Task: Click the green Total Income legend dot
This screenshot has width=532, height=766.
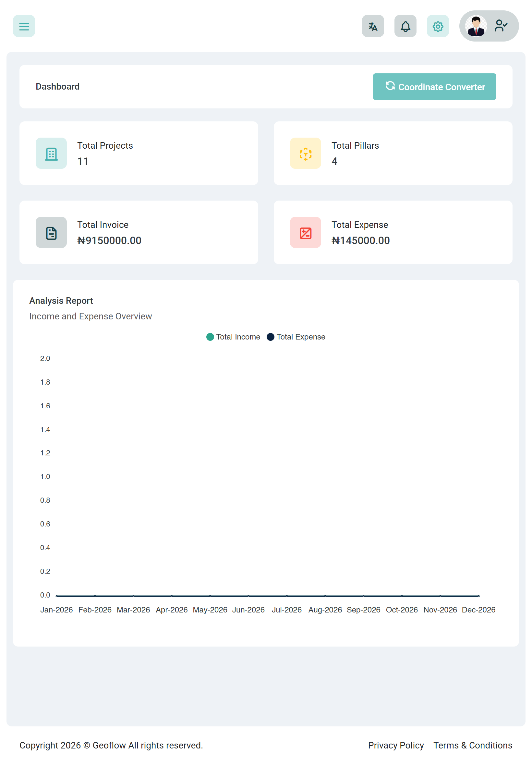Action: coord(210,337)
